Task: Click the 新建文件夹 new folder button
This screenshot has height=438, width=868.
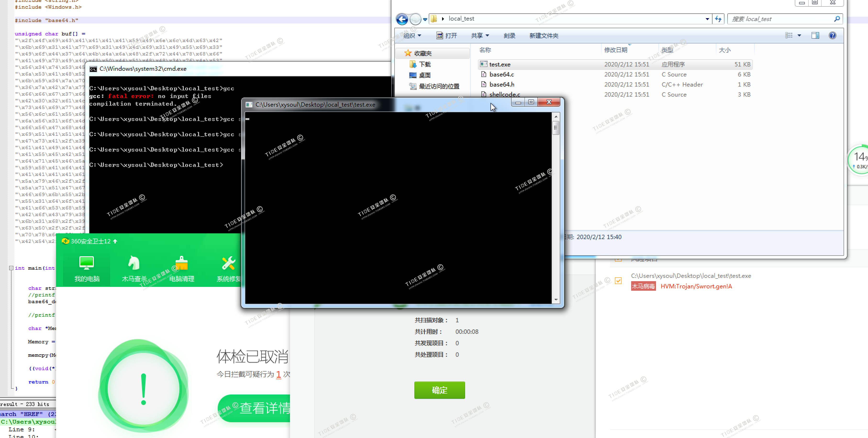Action: (x=544, y=36)
